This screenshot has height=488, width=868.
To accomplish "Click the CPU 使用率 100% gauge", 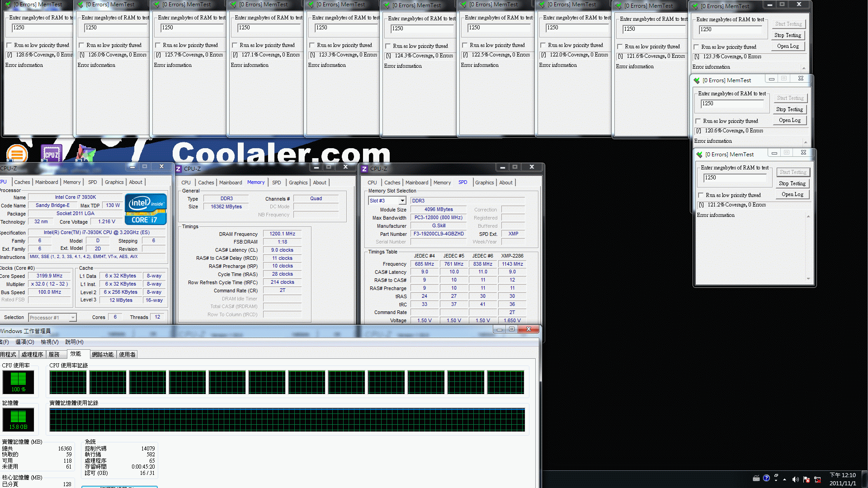I will click(x=19, y=382).
